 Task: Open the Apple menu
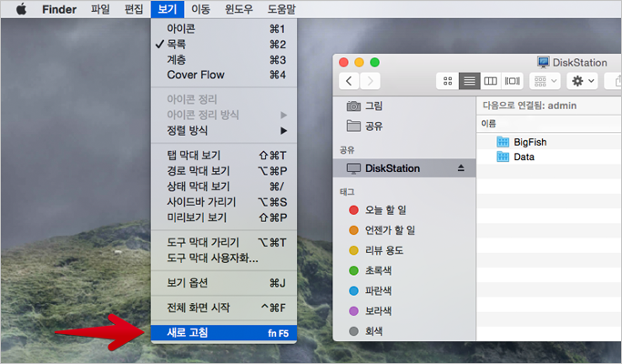coord(22,9)
